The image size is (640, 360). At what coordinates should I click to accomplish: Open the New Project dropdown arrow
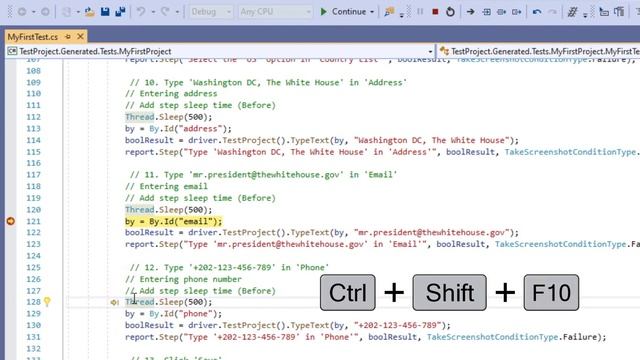click(78, 12)
